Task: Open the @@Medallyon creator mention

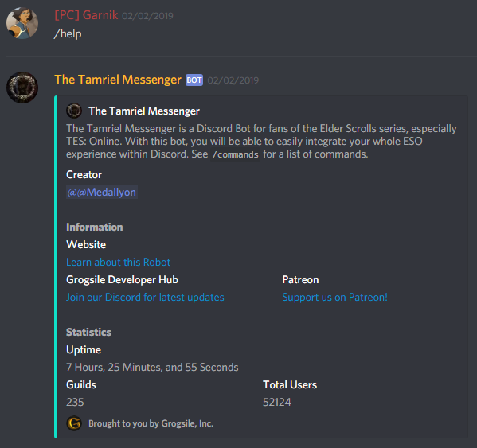Action: point(102,192)
